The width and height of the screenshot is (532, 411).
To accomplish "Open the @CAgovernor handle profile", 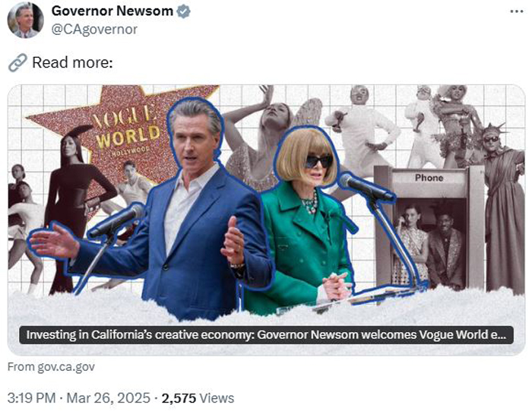I will click(x=94, y=30).
